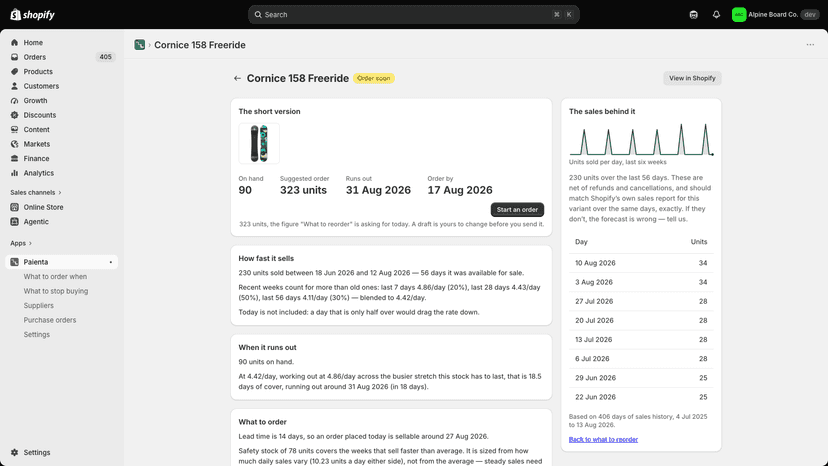Click the Customers person icon
Image resolution: width=828 pixels, height=466 pixels.
click(14, 86)
